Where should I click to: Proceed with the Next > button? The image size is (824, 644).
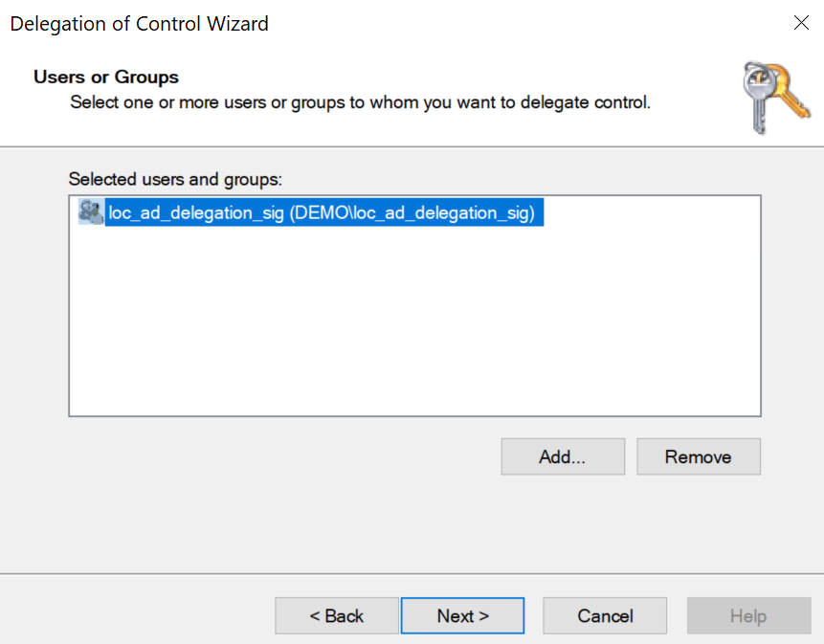(x=462, y=615)
